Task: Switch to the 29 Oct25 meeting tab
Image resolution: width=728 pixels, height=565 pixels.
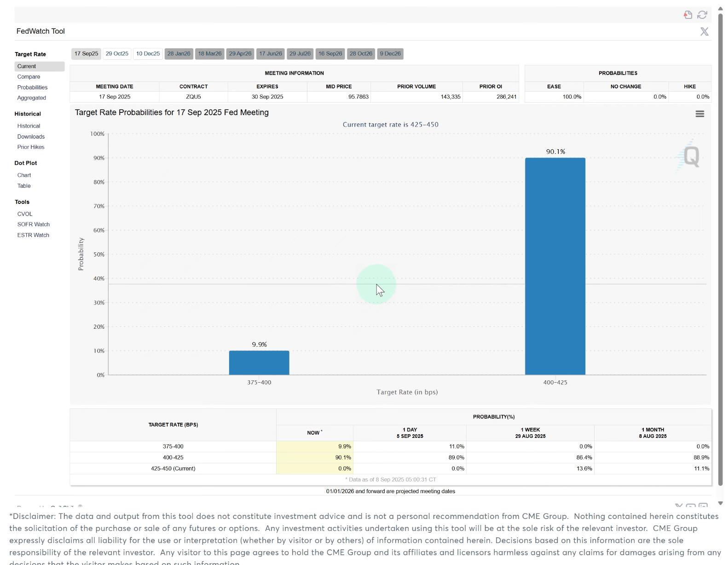Action: pos(117,54)
